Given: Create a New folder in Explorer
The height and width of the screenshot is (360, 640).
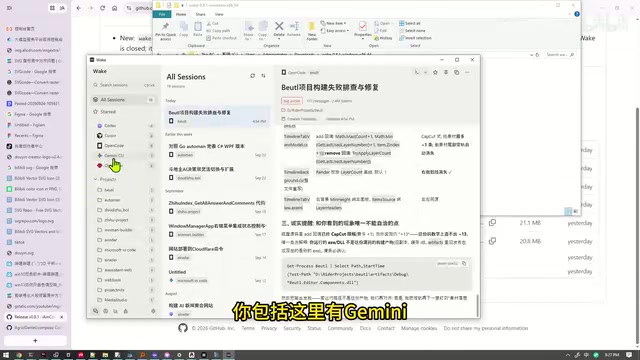Looking at the screenshot, I should pyautogui.click(x=311, y=31).
